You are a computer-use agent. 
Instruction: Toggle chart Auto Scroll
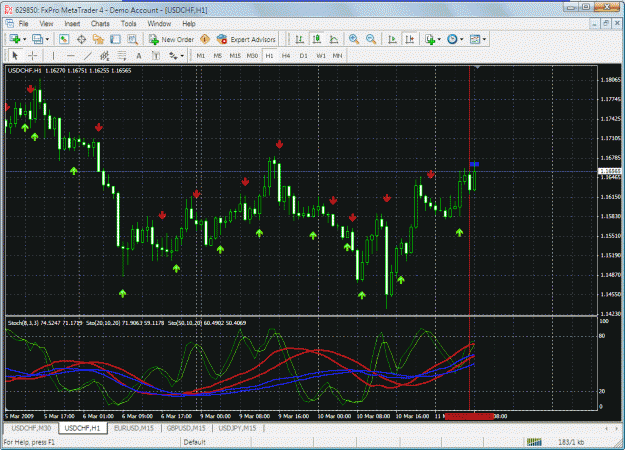click(392, 39)
